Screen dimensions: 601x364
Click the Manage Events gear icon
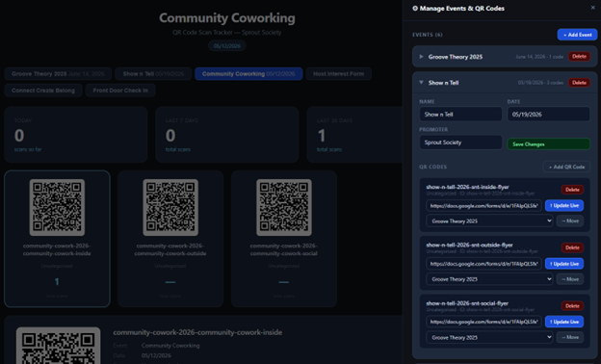[415, 8]
